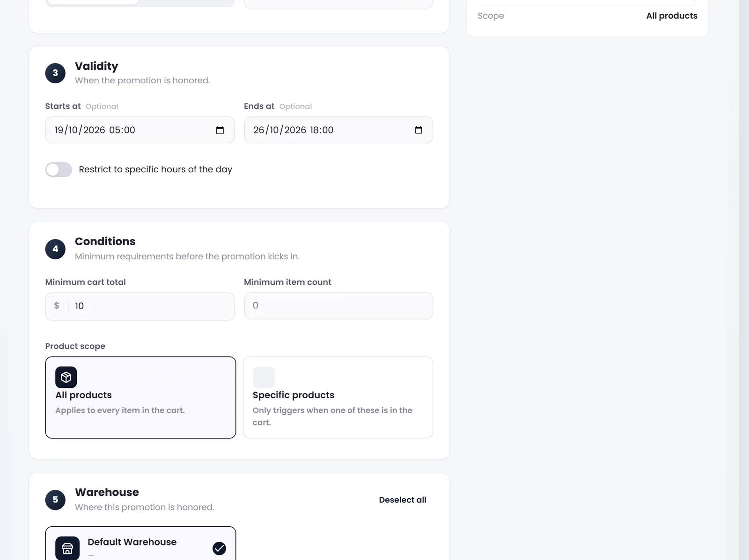749x560 pixels.
Task: Click the step 3 Validity number badge
Action: tap(55, 73)
